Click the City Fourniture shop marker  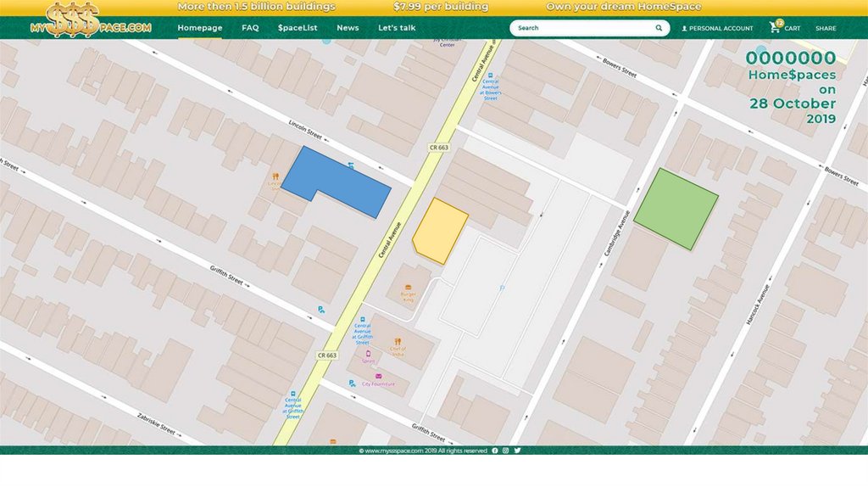[378, 376]
